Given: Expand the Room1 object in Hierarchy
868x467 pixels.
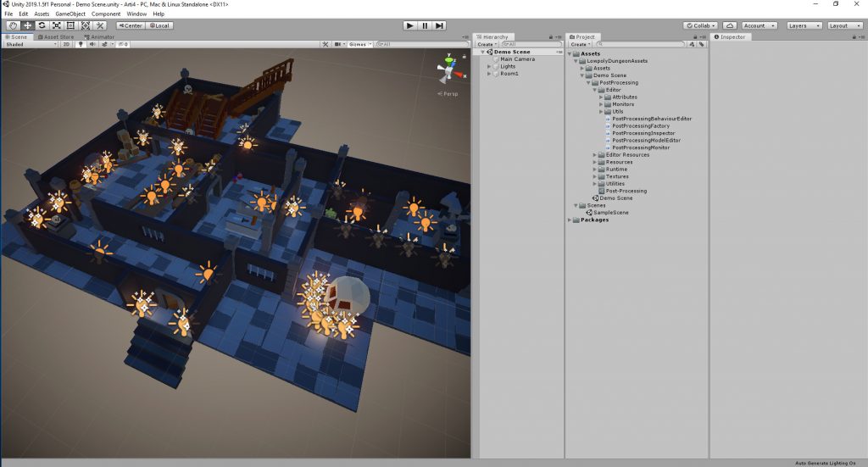Looking at the screenshot, I should (489, 74).
